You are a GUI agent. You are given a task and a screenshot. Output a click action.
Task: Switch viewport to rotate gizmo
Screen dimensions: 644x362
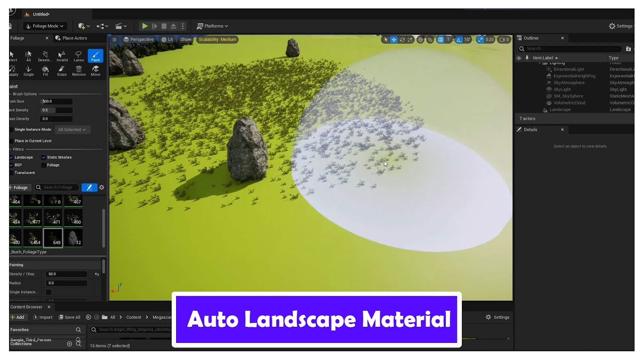[402, 39]
